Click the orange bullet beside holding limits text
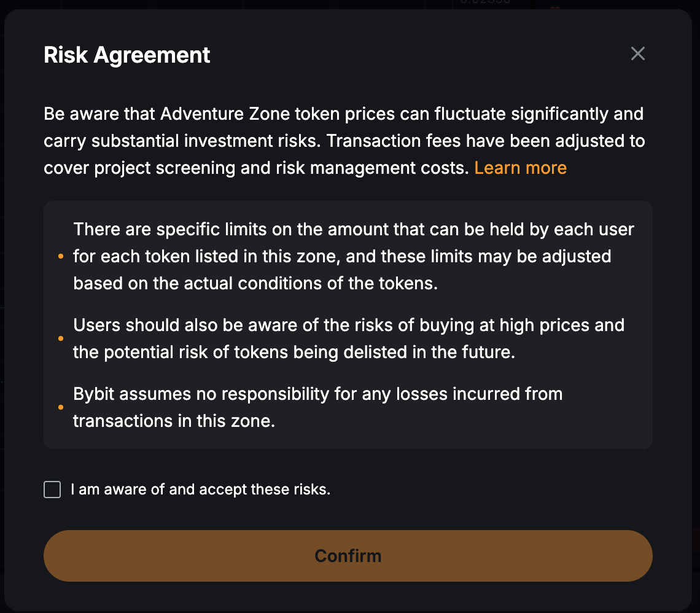 coord(60,257)
